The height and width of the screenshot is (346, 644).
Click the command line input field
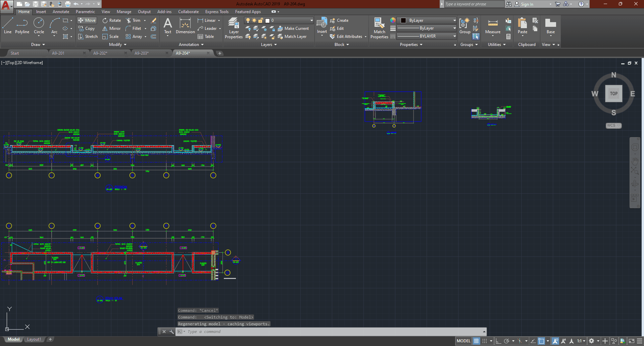pyautogui.click(x=332, y=332)
